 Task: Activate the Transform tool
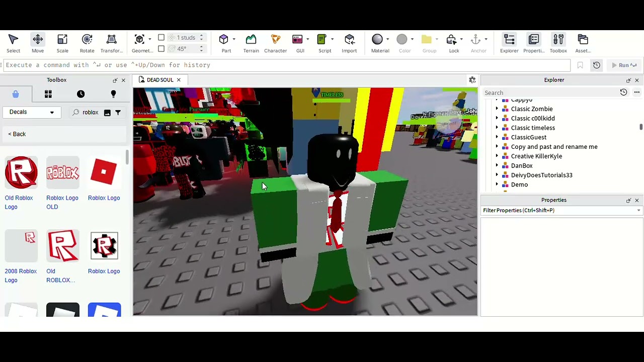click(x=112, y=43)
